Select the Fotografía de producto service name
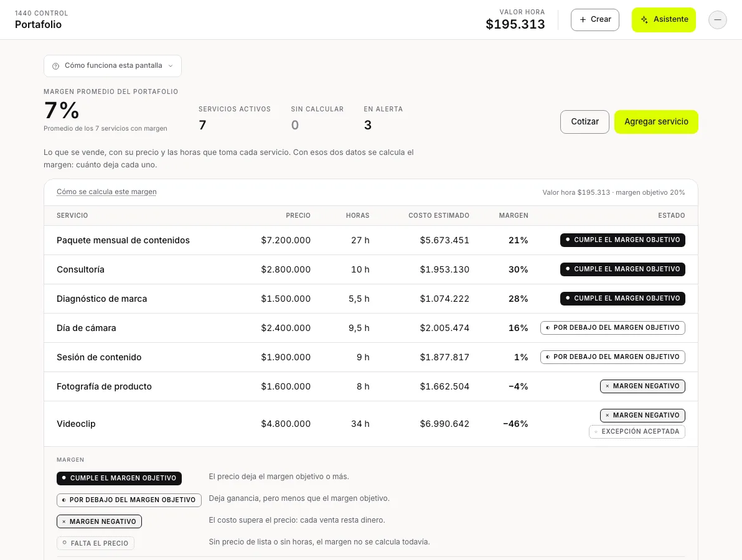742x560 pixels. coord(104,387)
